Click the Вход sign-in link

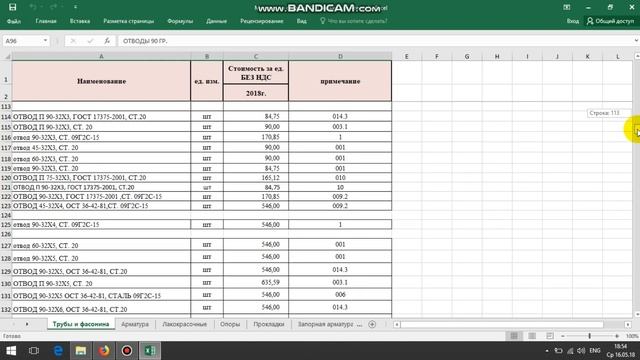[x=573, y=21]
